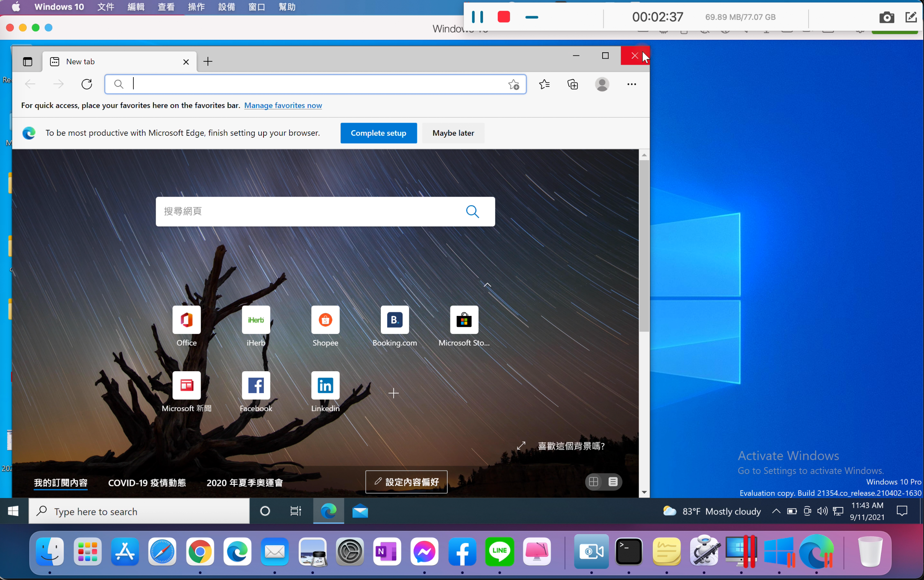Open Google Chrome from the Dock

coord(200,552)
